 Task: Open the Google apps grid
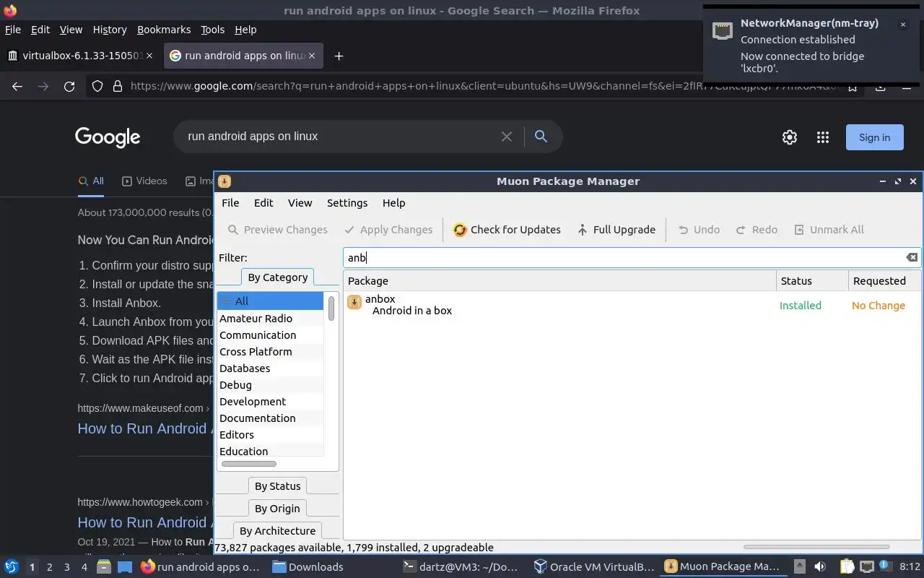(x=822, y=137)
